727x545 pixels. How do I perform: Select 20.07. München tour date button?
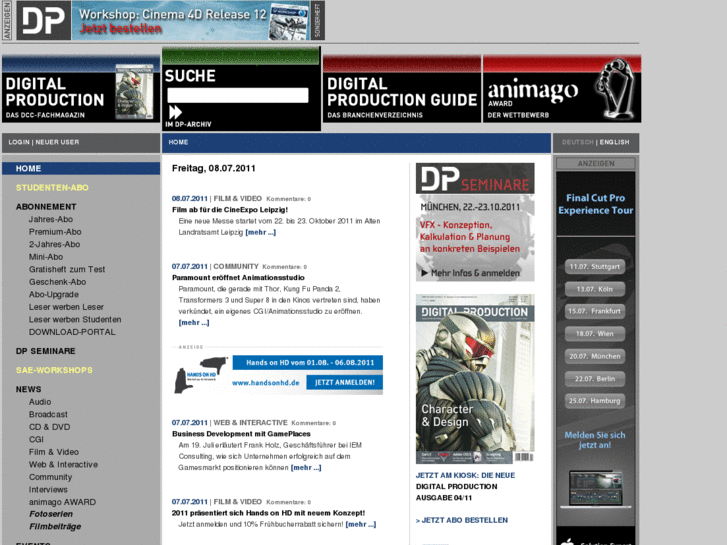point(594,356)
